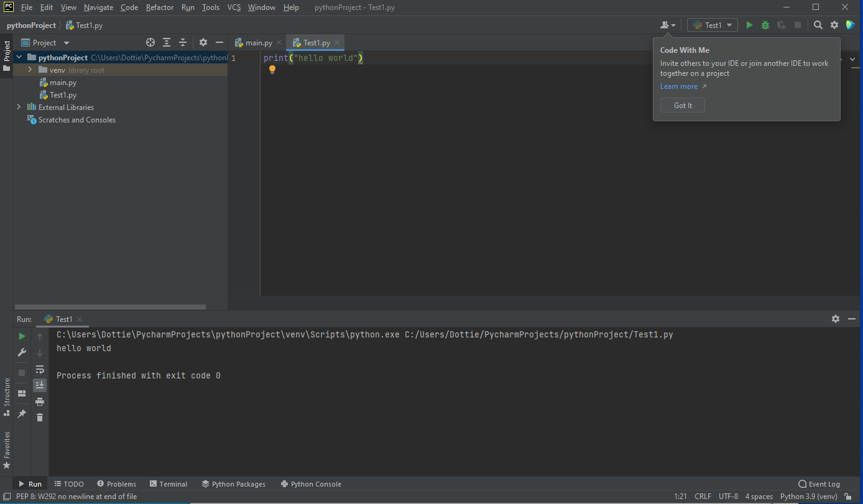Click the 1:21 caret position indicator
The width and height of the screenshot is (863, 504).
681,497
